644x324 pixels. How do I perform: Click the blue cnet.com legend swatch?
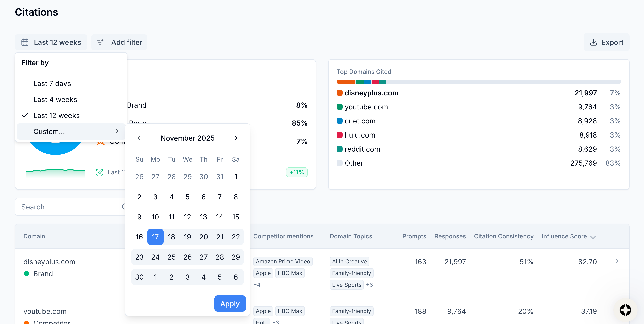339,121
